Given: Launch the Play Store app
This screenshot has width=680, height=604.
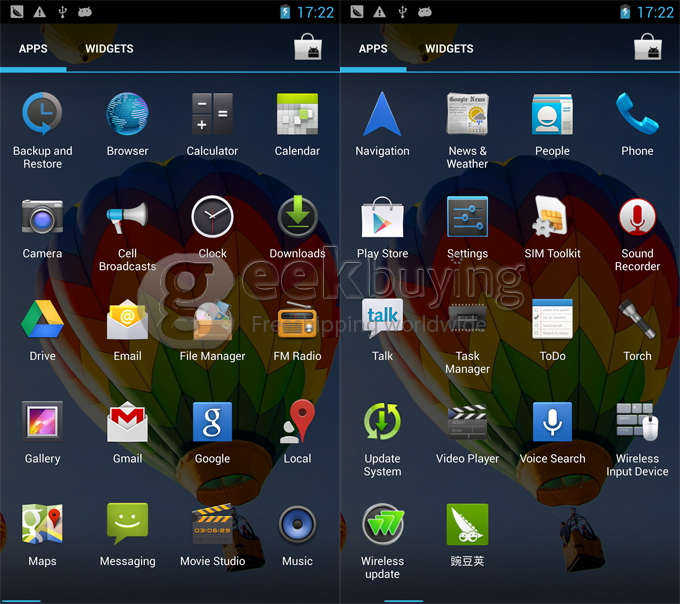Looking at the screenshot, I should [382, 216].
